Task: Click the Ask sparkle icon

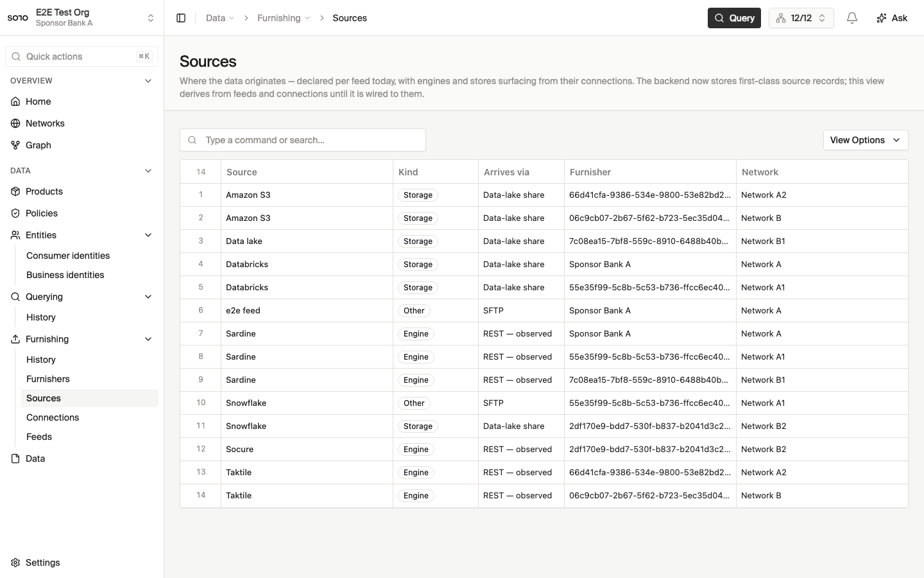Action: tap(882, 18)
